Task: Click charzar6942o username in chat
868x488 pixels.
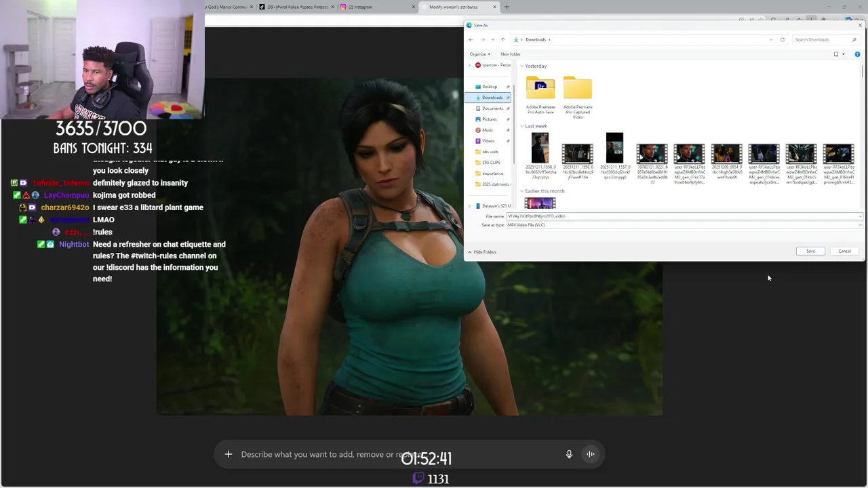Action: [x=65, y=207]
